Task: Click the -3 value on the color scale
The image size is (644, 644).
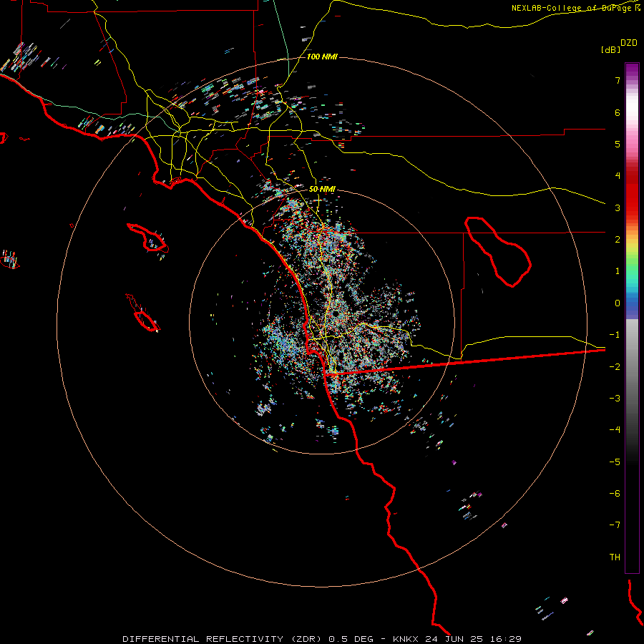Action: [x=615, y=399]
